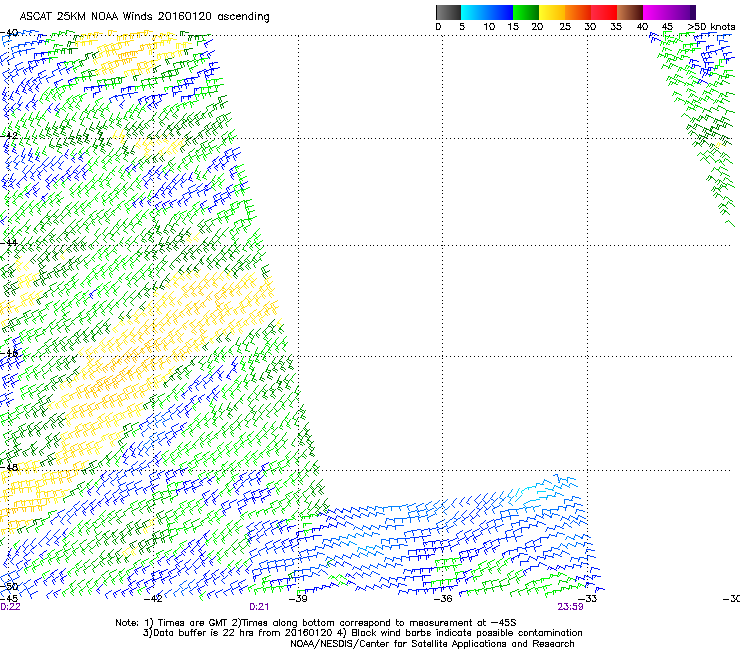Click the '>50 knots' legend label
Viewport: 740px width, 650px height.
[711, 27]
